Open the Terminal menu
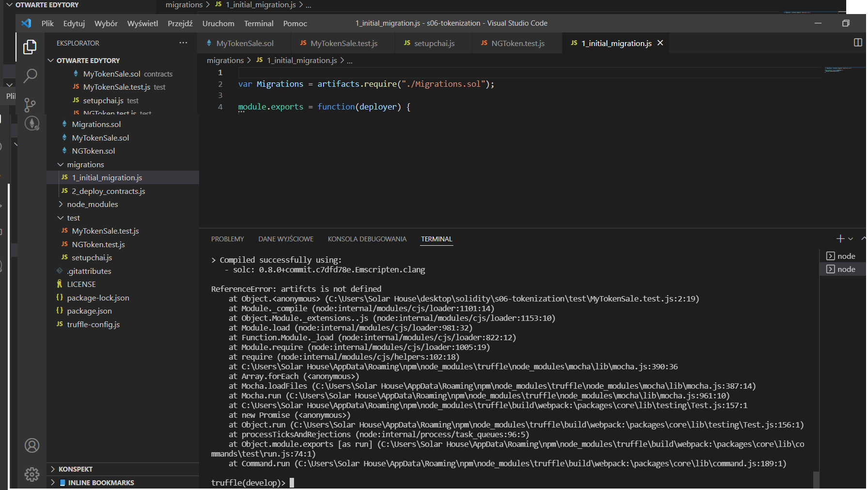The width and height of the screenshot is (868, 490). 259,23
